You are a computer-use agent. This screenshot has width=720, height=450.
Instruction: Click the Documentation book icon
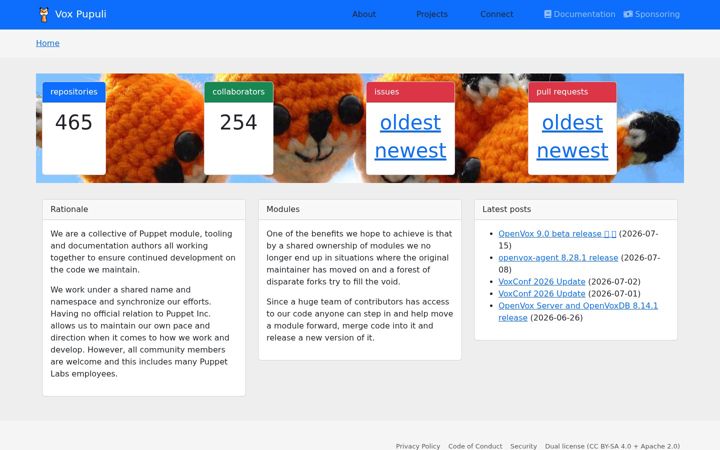[547, 14]
